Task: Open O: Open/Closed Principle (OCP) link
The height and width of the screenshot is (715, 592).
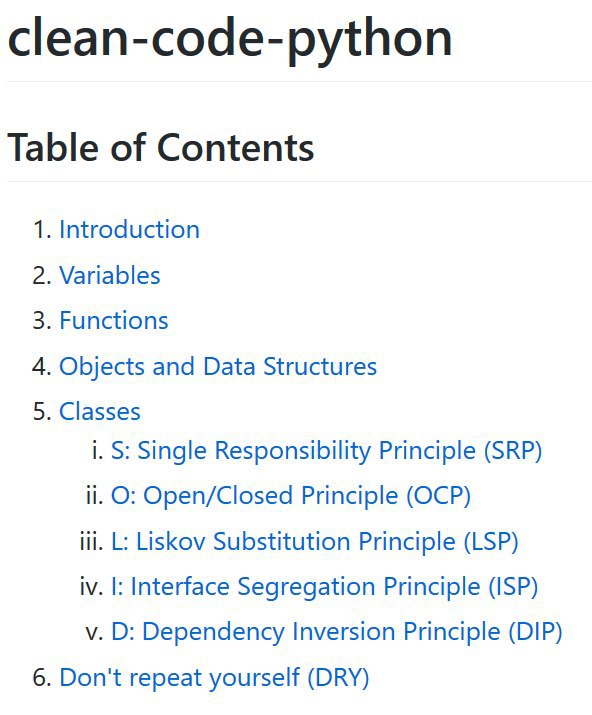Action: [291, 496]
